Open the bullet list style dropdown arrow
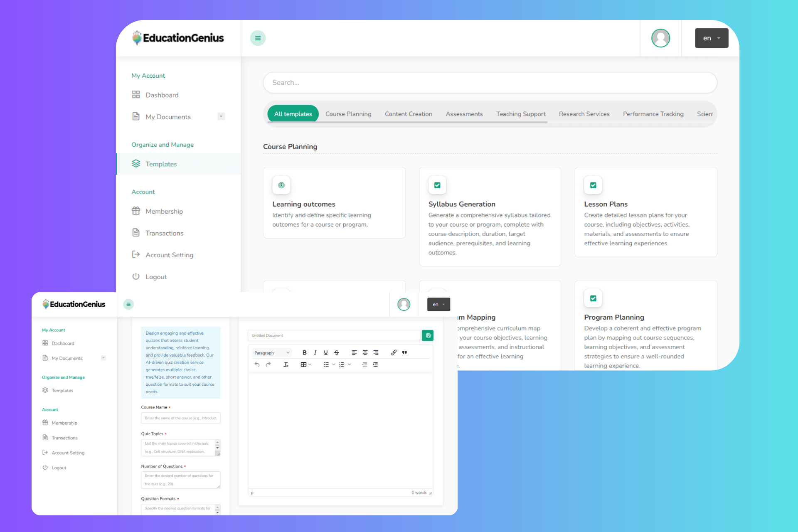This screenshot has width=798, height=532. [333, 365]
